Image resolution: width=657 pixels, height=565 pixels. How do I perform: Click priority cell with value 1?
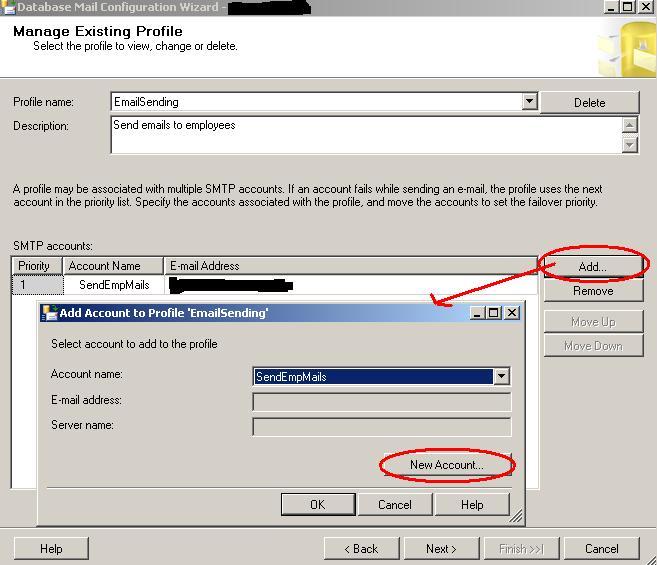click(x=38, y=285)
